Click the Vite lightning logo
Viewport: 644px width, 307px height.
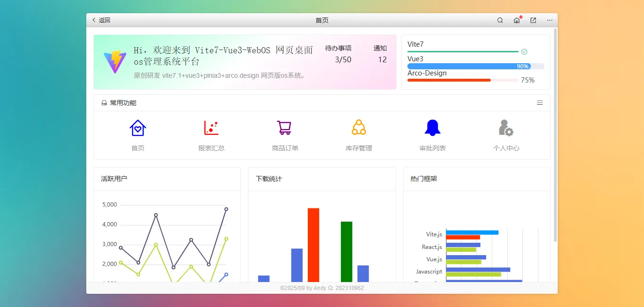(x=115, y=62)
